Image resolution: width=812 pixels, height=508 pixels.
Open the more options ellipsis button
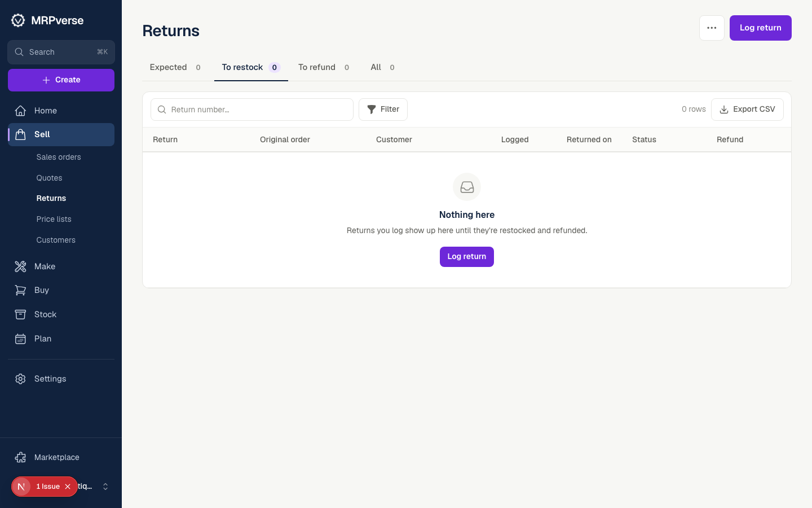pos(712,28)
